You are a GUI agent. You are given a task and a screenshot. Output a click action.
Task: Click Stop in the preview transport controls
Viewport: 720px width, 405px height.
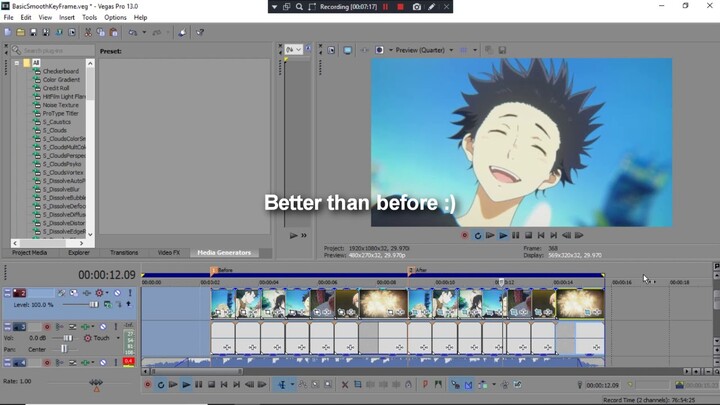coord(528,235)
